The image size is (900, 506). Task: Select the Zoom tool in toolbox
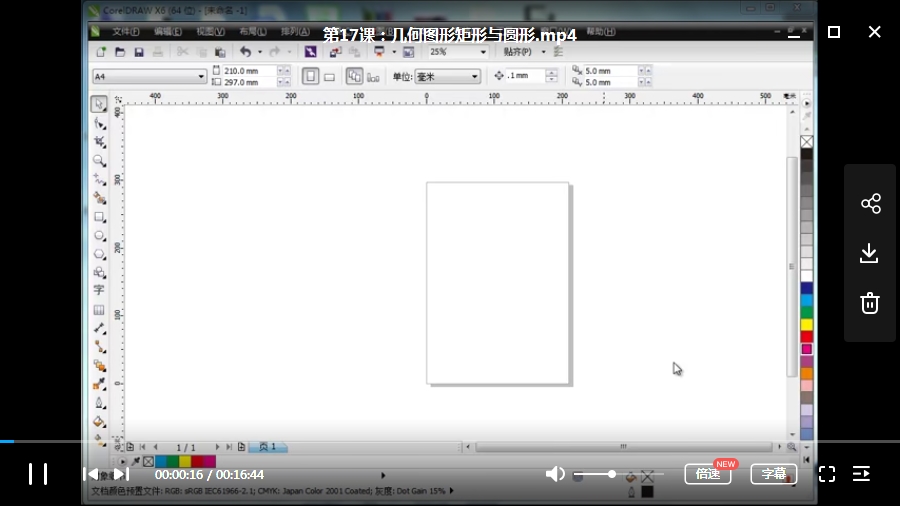[99, 161]
